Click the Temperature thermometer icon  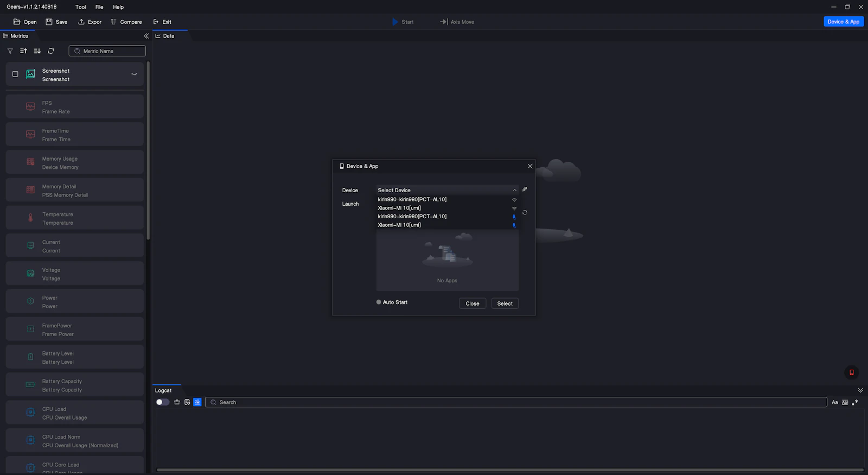coord(30,218)
